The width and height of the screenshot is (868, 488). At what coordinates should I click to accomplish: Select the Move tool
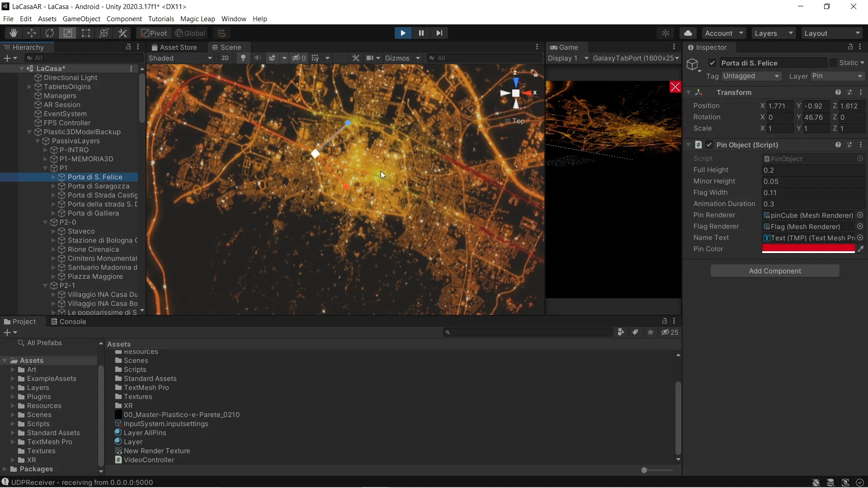click(32, 33)
